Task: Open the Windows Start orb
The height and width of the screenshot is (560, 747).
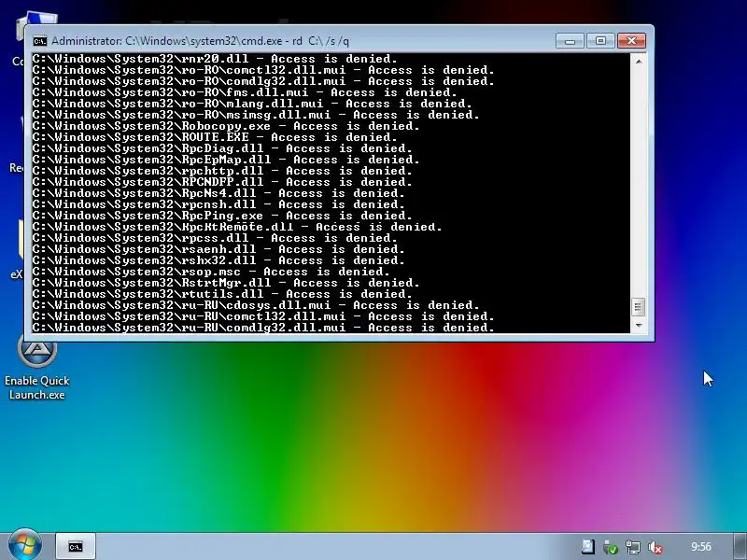Action: (24, 546)
